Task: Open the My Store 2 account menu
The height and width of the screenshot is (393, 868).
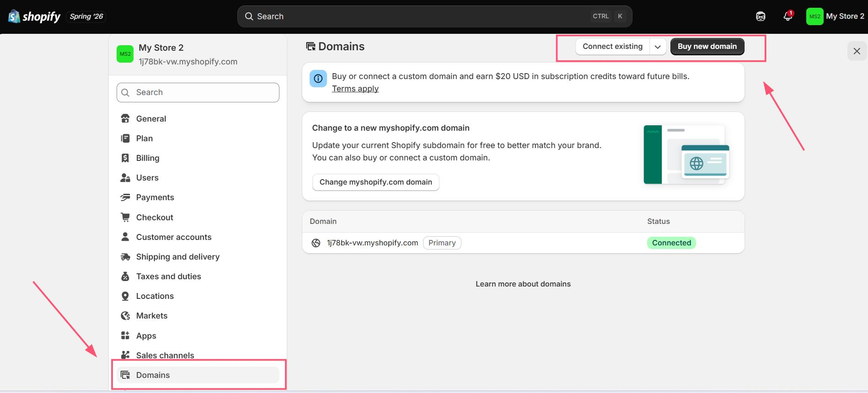Action: (x=835, y=16)
